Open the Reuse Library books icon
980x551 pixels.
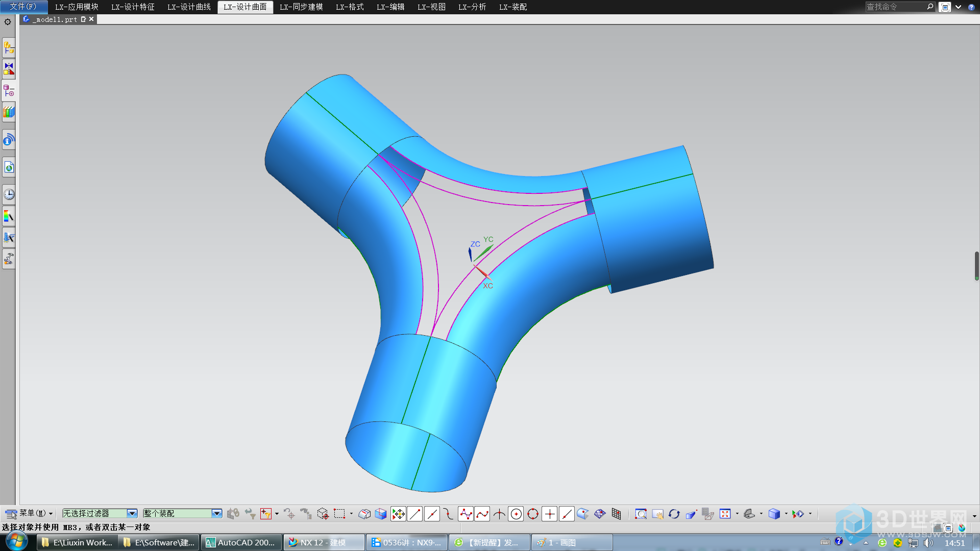pos(9,112)
